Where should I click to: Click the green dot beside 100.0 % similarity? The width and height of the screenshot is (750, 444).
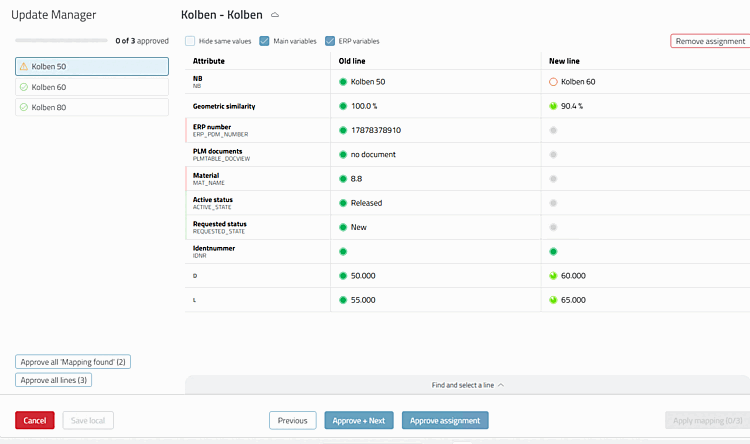click(342, 106)
